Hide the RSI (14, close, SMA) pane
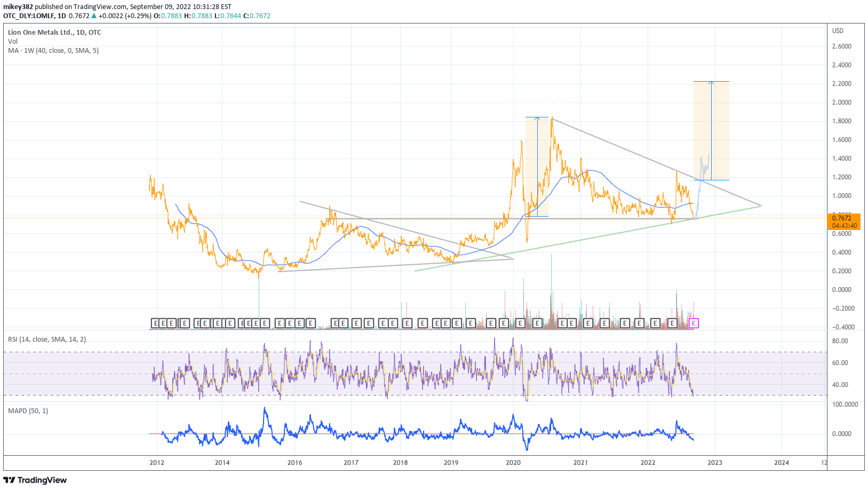The image size is (868, 490). 47,339
